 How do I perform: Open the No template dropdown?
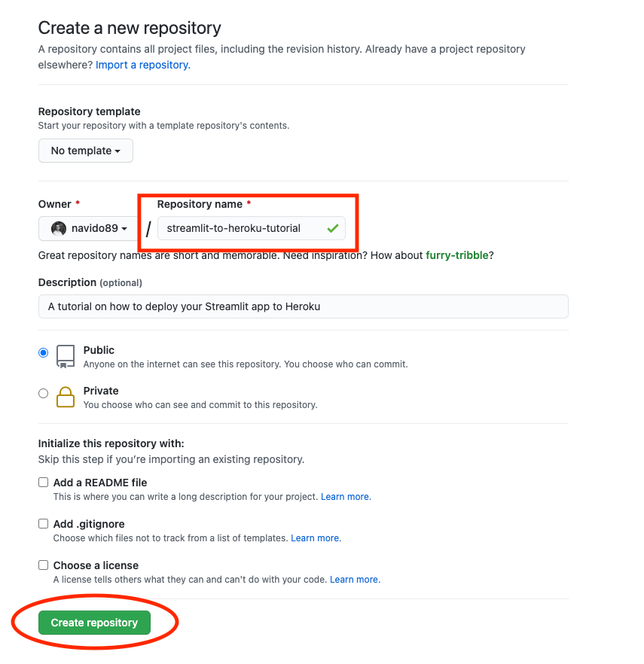click(x=85, y=151)
